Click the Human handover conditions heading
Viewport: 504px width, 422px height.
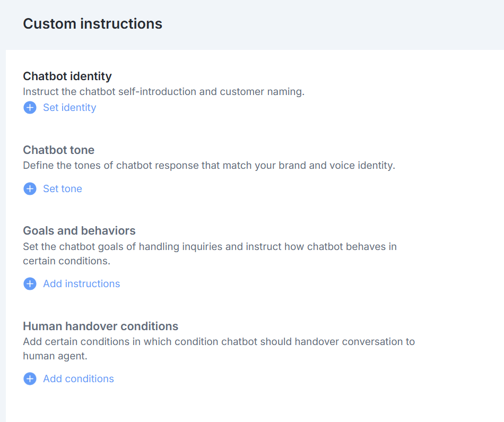pyautogui.click(x=100, y=326)
